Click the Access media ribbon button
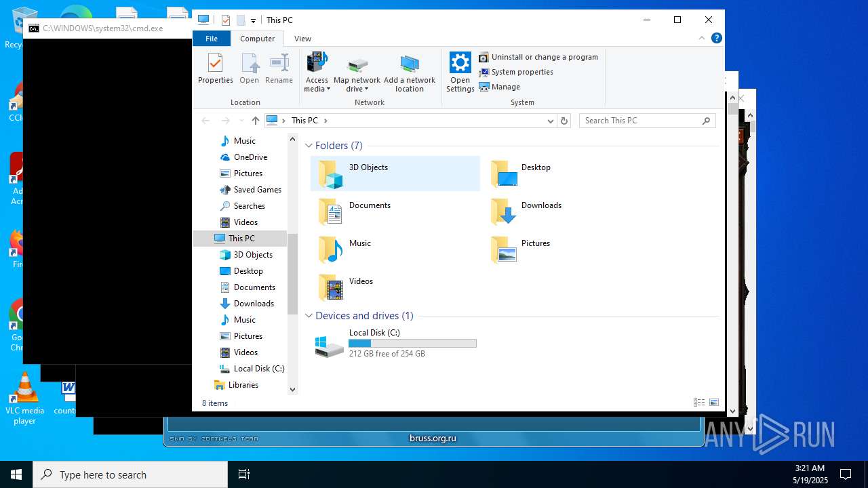 pyautogui.click(x=317, y=73)
